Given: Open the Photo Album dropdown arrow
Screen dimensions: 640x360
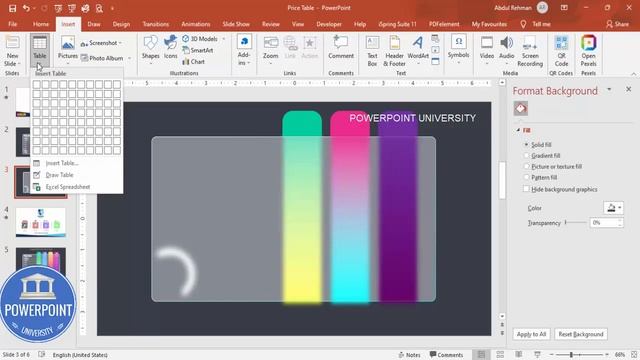Looking at the screenshot, I should pos(129,58).
